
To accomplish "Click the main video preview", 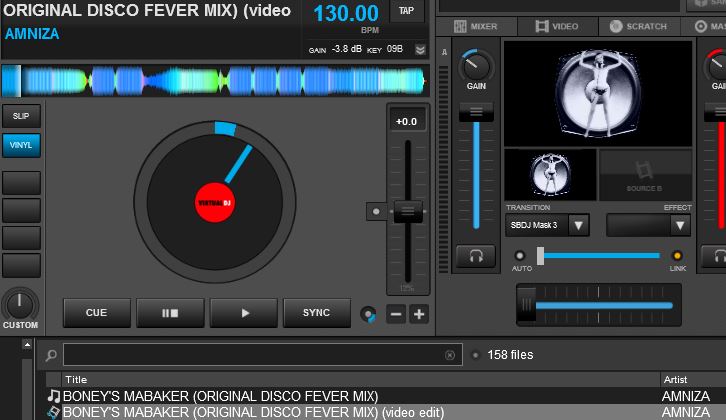I will (x=598, y=94).
